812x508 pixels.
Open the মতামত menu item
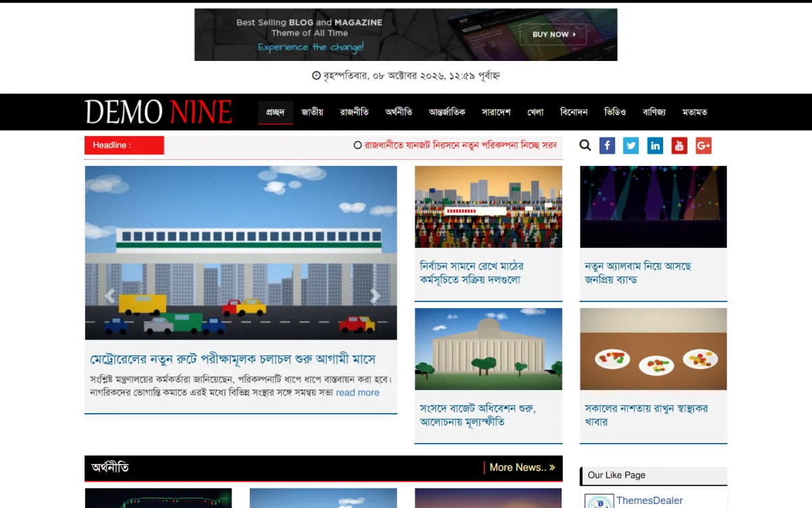pos(695,112)
